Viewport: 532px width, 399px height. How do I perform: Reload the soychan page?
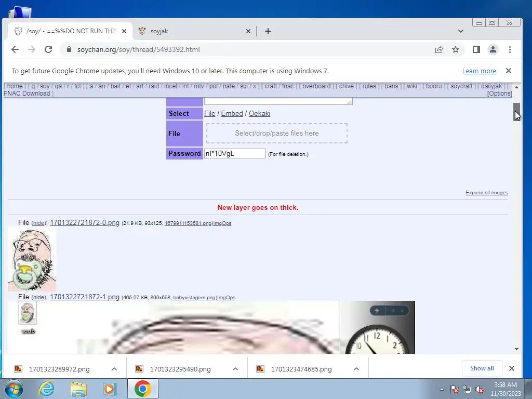click(x=48, y=49)
